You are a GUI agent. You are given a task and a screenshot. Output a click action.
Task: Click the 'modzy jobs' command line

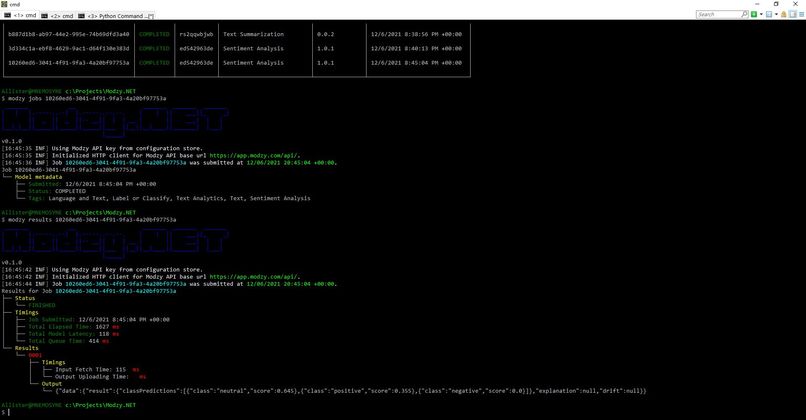coord(84,98)
